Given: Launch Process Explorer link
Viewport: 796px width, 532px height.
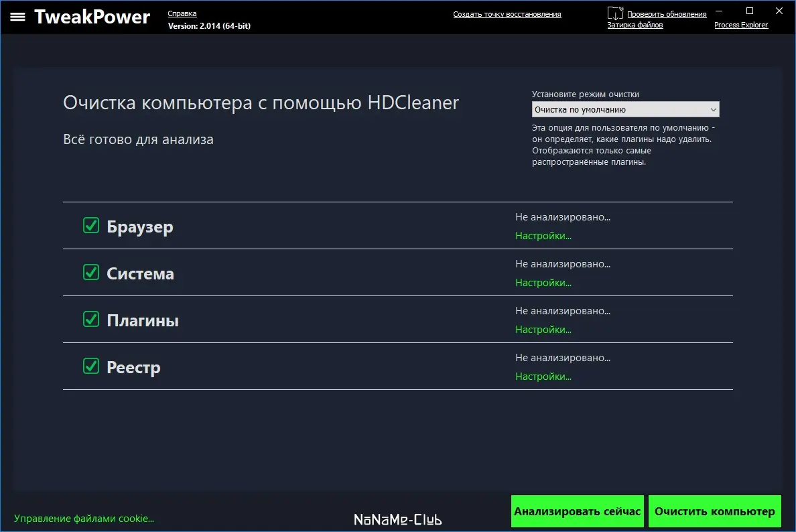Looking at the screenshot, I should coord(740,25).
